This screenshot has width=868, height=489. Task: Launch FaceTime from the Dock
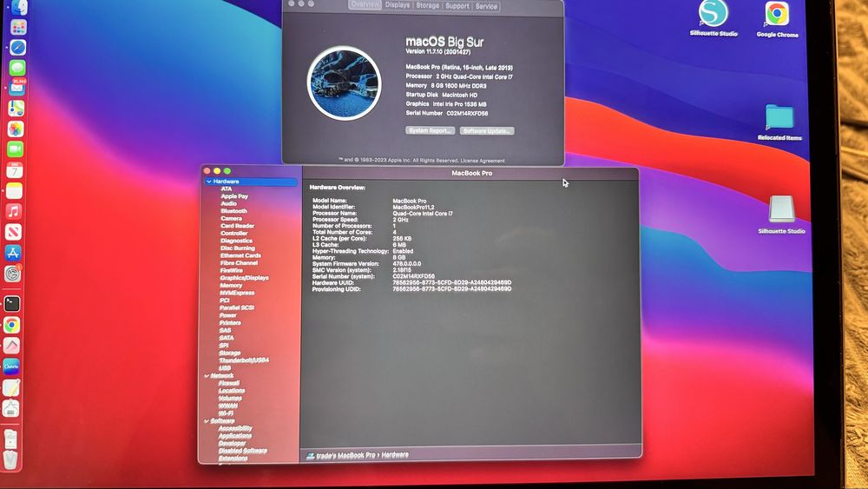click(15, 149)
